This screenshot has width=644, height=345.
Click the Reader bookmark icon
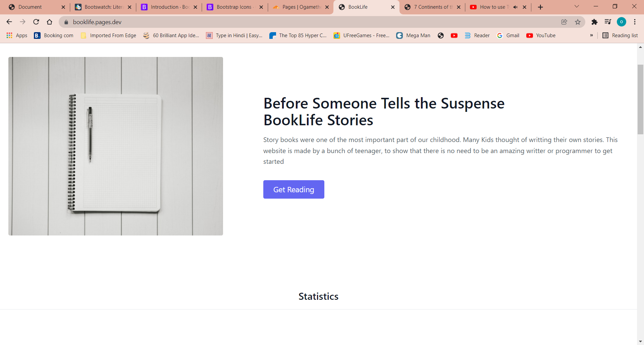(x=468, y=35)
